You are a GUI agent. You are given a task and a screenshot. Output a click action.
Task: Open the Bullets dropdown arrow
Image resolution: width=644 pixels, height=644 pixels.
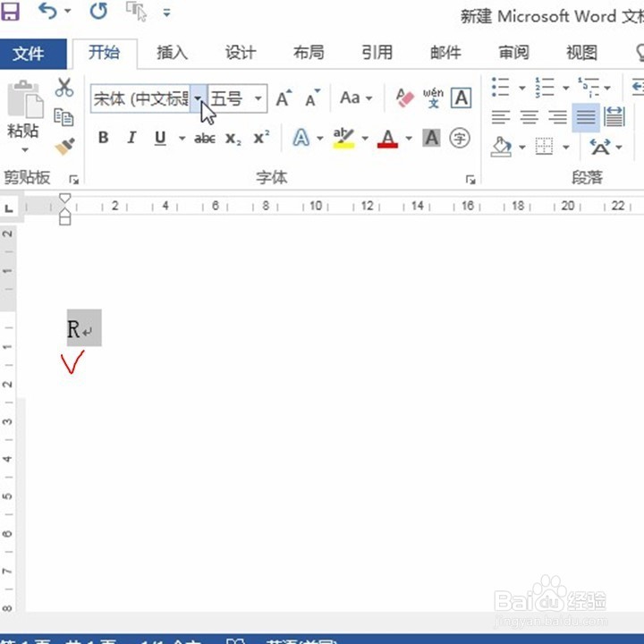tap(522, 88)
